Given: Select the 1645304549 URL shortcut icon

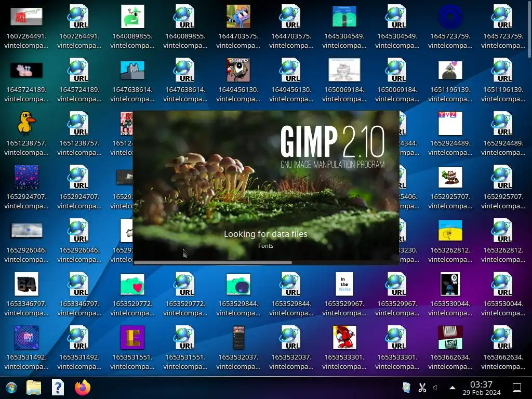Looking at the screenshot, I should coord(396,16).
